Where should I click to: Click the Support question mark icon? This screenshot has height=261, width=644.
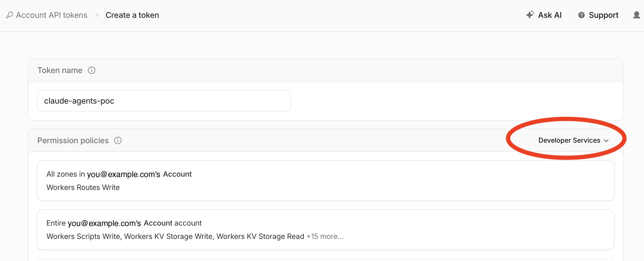click(582, 15)
